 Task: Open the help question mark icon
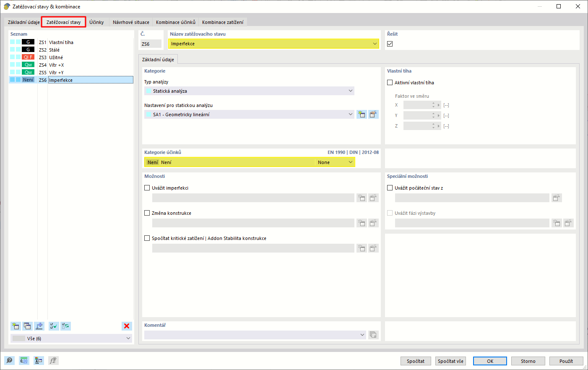point(9,361)
